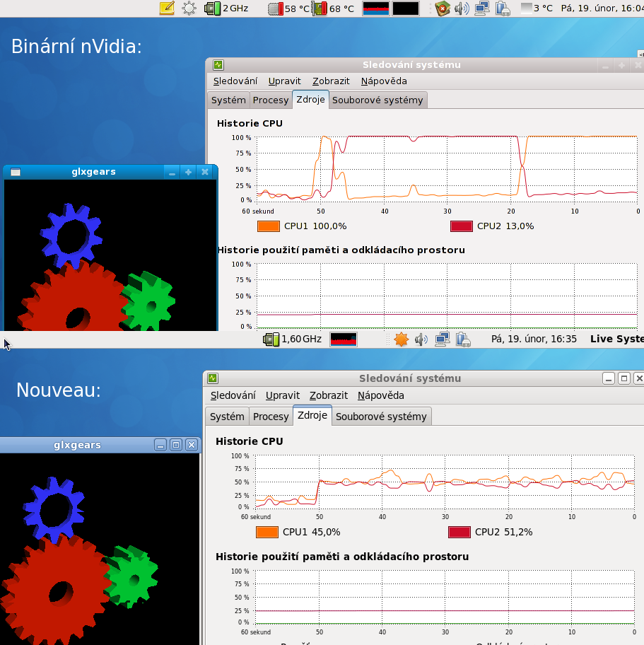This screenshot has width=644, height=645.
Task: Click the app icon in lower Sledování systému titlebar
Action: pos(213,378)
